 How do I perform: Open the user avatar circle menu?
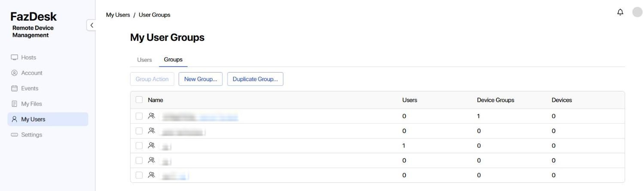[637, 12]
